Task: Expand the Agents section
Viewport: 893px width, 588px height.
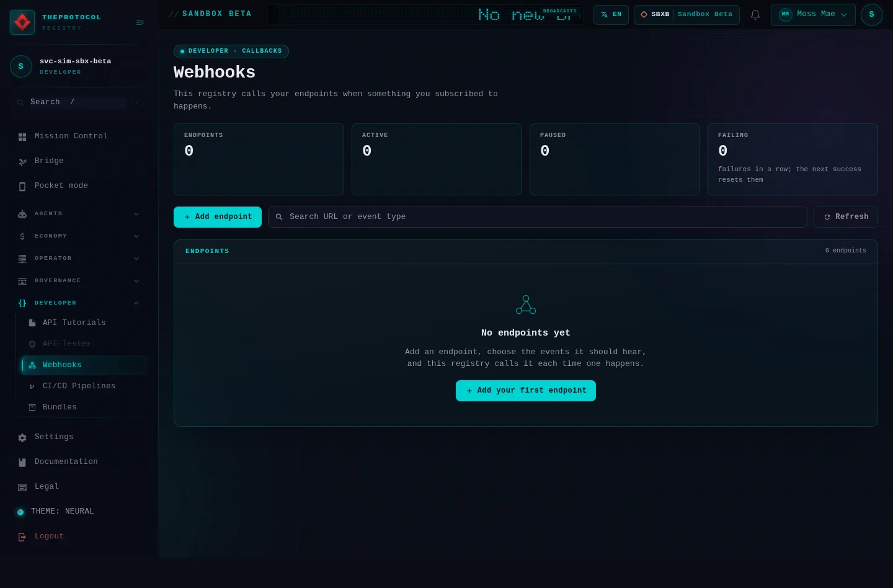Action: pos(79,214)
